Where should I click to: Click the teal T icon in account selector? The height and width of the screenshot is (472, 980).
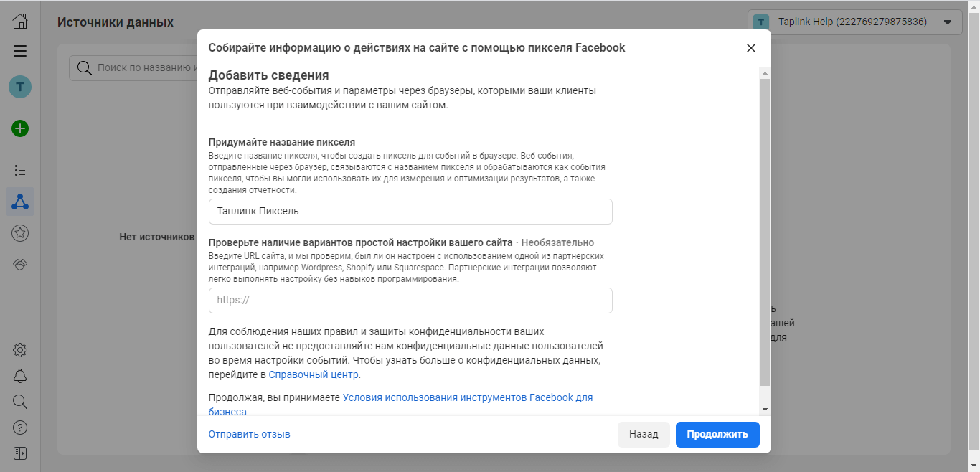point(762,22)
